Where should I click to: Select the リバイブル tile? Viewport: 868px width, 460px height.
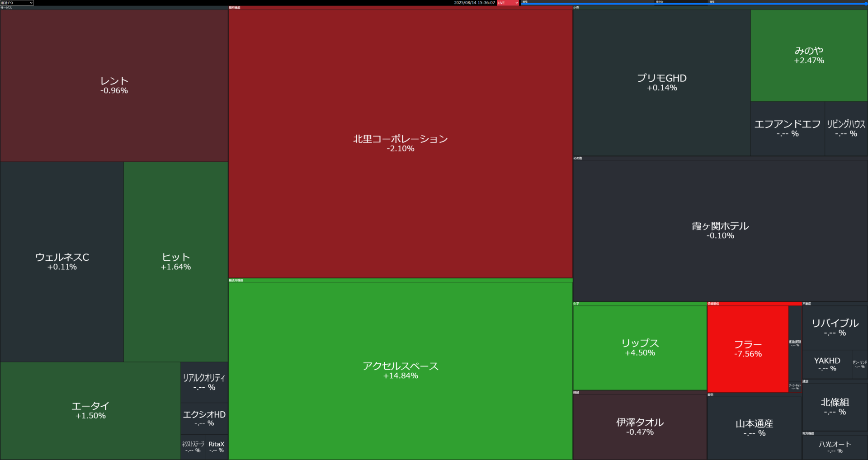pos(835,328)
